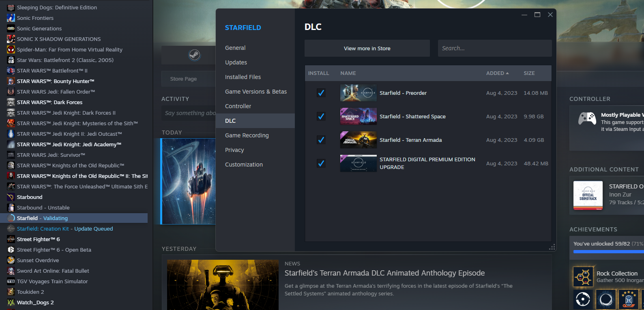Sort DLC list by the NAME column
The height and width of the screenshot is (310, 644).
348,73
